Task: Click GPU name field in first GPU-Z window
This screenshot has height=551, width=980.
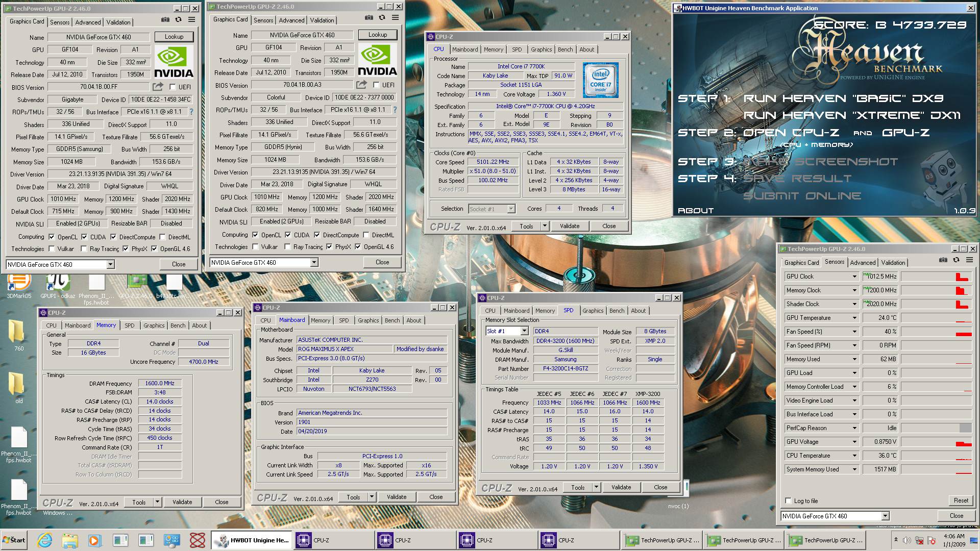Action: [x=99, y=37]
